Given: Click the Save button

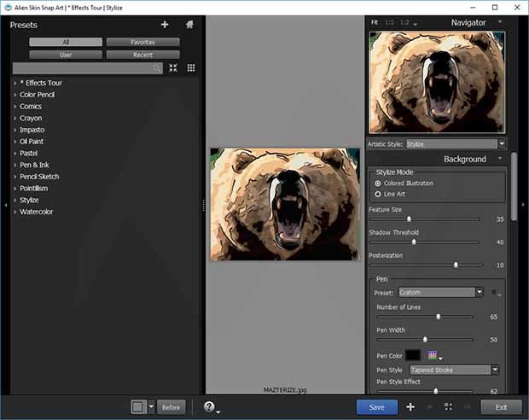Looking at the screenshot, I should [377, 407].
